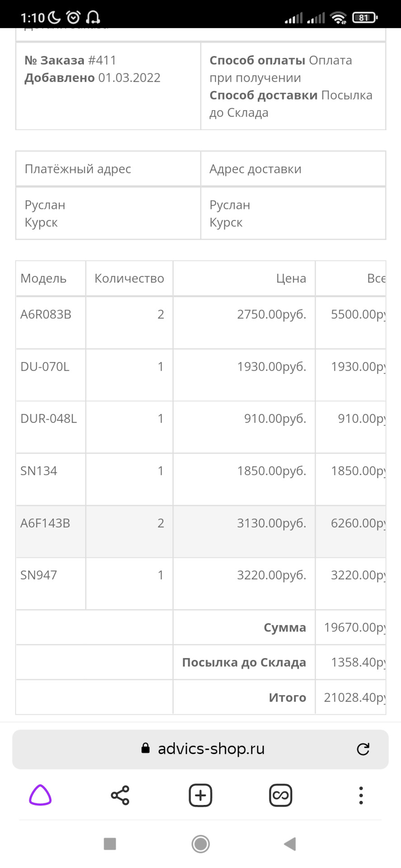The width and height of the screenshot is (401, 868).
Task: Tap the Alice assistant icon
Action: pos(40,795)
